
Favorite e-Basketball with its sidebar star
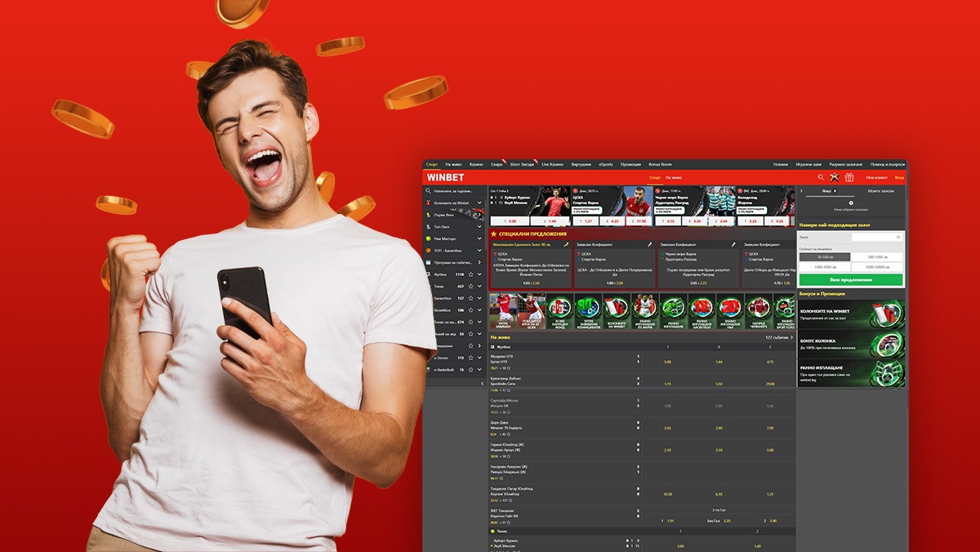pyautogui.click(x=471, y=370)
